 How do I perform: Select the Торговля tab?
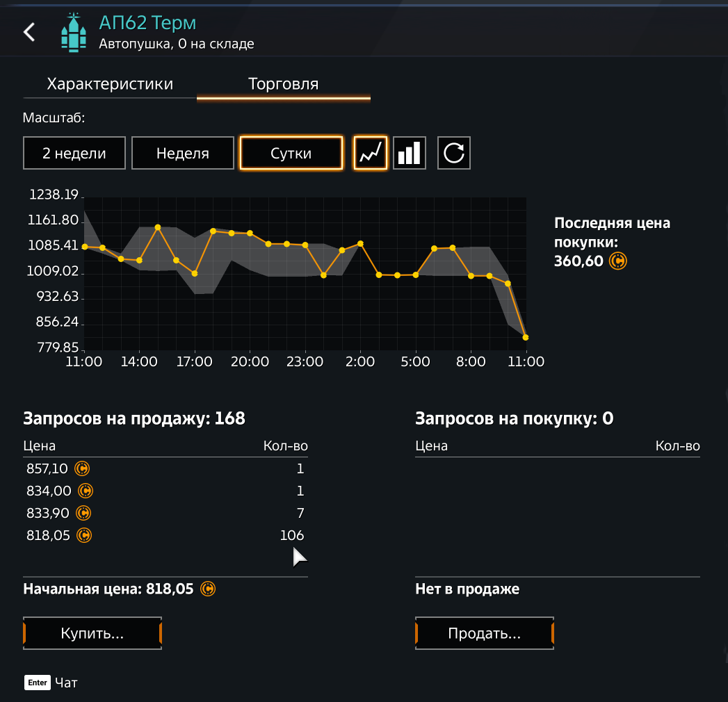[x=283, y=84]
